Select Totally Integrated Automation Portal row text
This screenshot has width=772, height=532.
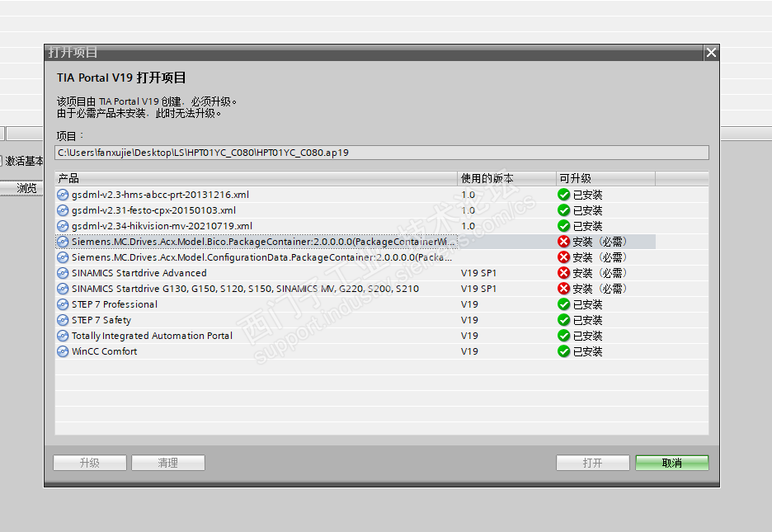(152, 337)
